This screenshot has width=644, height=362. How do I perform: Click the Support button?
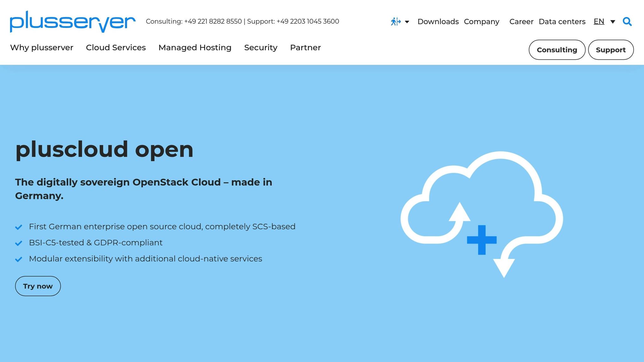point(610,50)
